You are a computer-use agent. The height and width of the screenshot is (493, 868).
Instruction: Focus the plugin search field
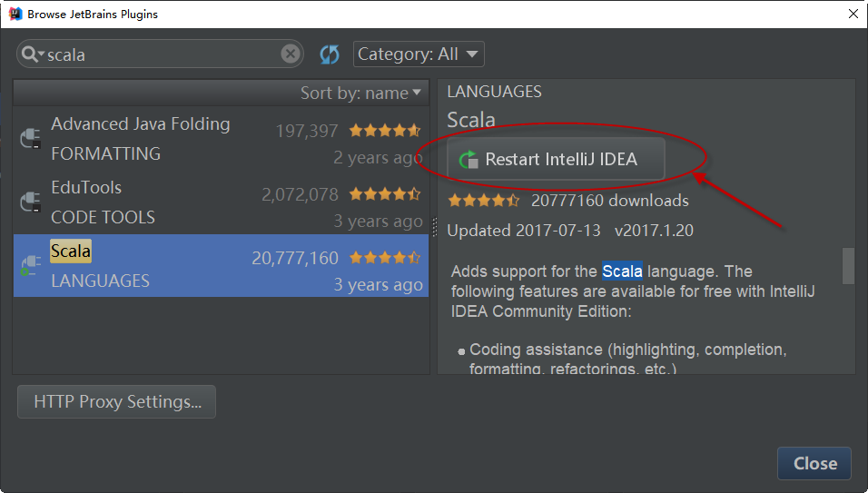point(163,54)
